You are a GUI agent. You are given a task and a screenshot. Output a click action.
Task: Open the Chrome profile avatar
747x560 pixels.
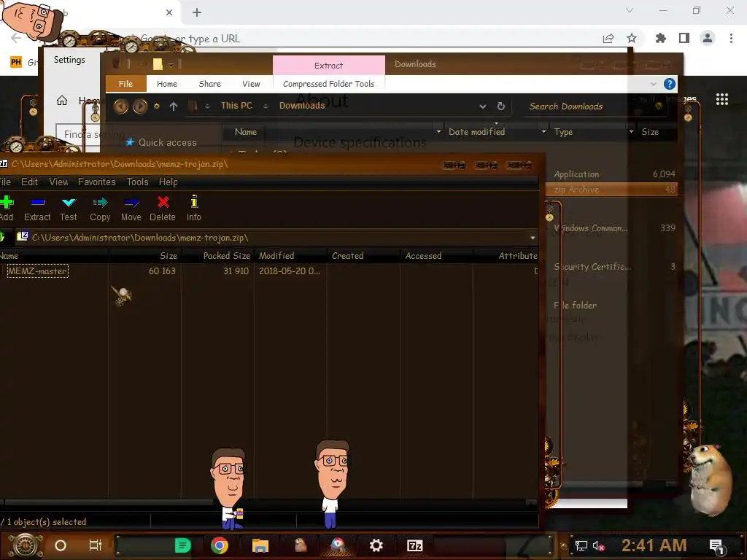coord(708,38)
